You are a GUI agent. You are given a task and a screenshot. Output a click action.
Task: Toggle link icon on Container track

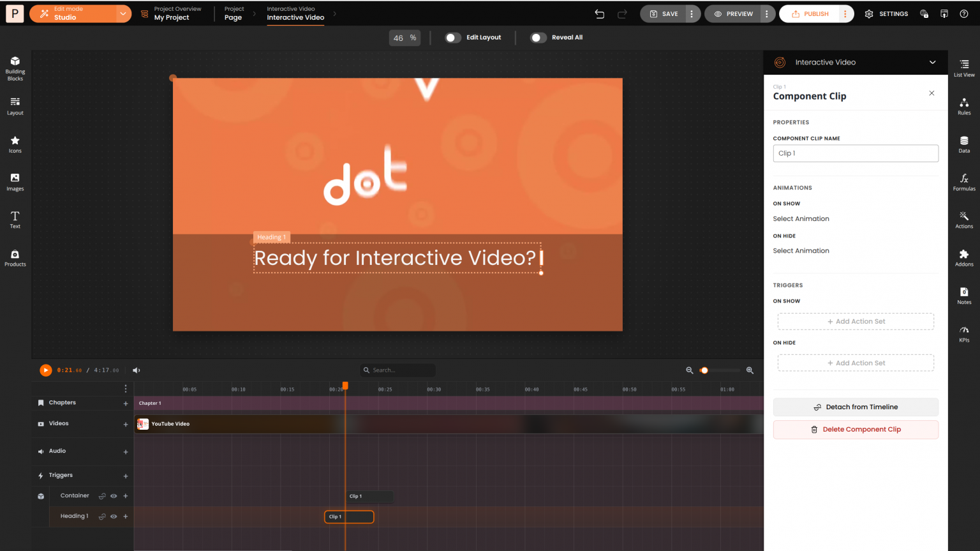[x=102, y=496]
